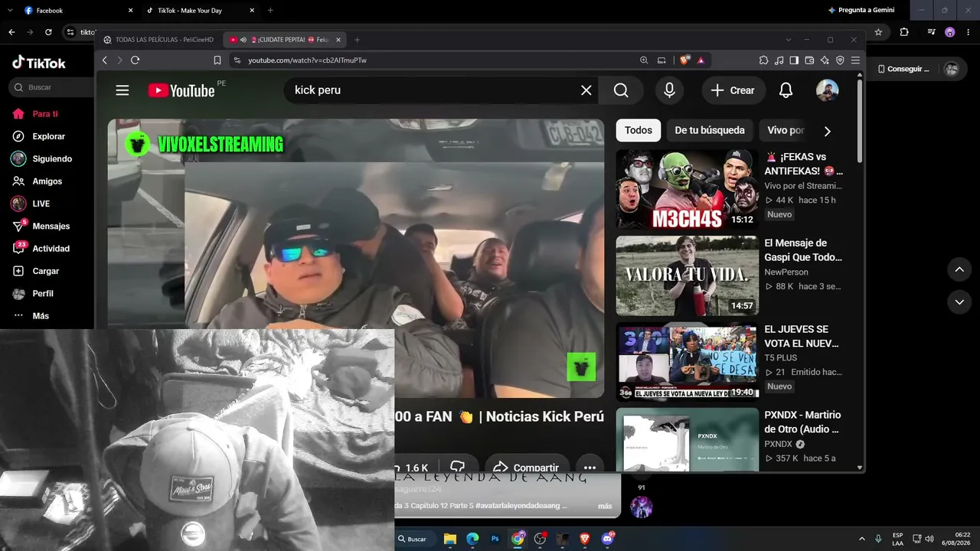
Task: Go back in the Brave window
Action: click(105, 60)
